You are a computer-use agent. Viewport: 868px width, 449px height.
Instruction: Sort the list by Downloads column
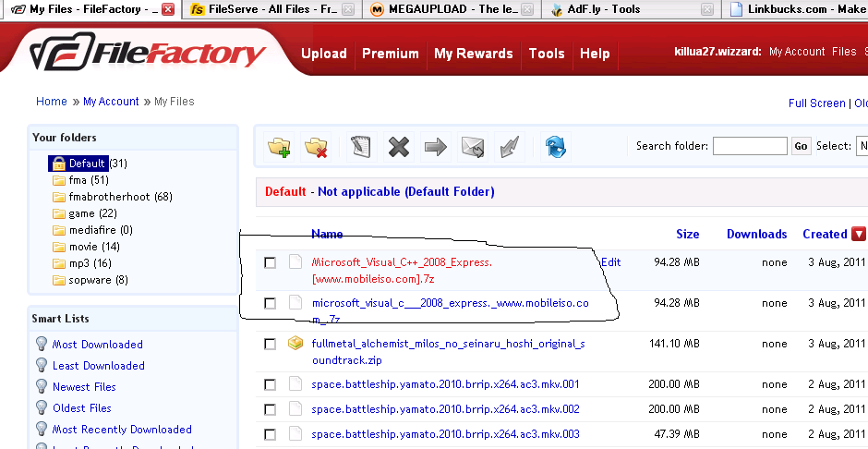(757, 234)
